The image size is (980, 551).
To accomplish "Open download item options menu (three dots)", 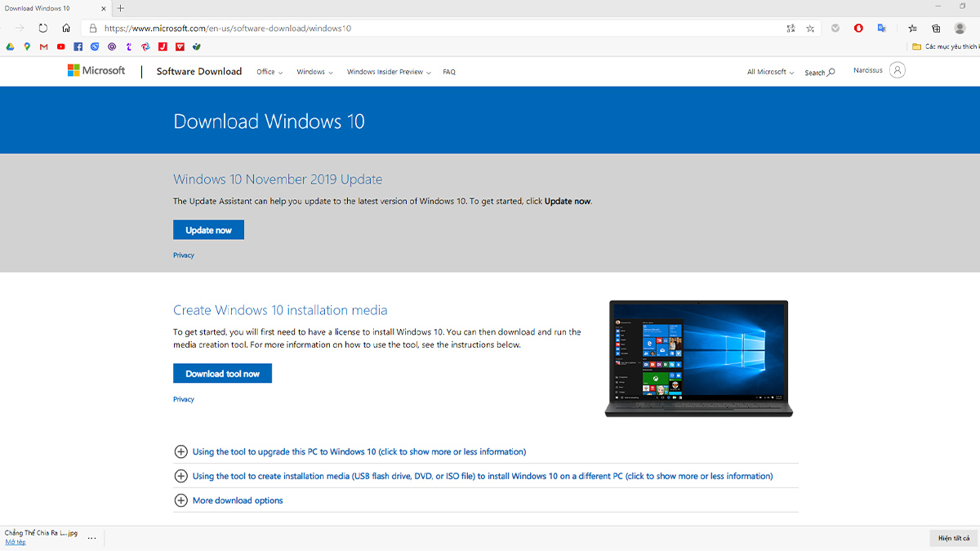I will [91, 538].
